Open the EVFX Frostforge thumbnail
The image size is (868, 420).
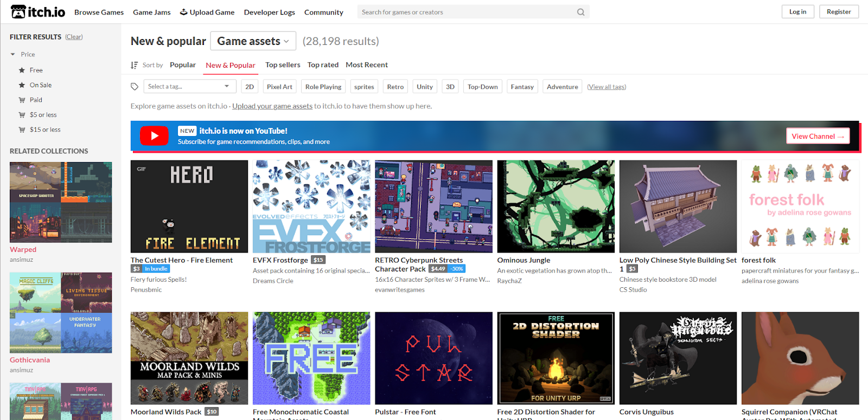[x=311, y=206]
